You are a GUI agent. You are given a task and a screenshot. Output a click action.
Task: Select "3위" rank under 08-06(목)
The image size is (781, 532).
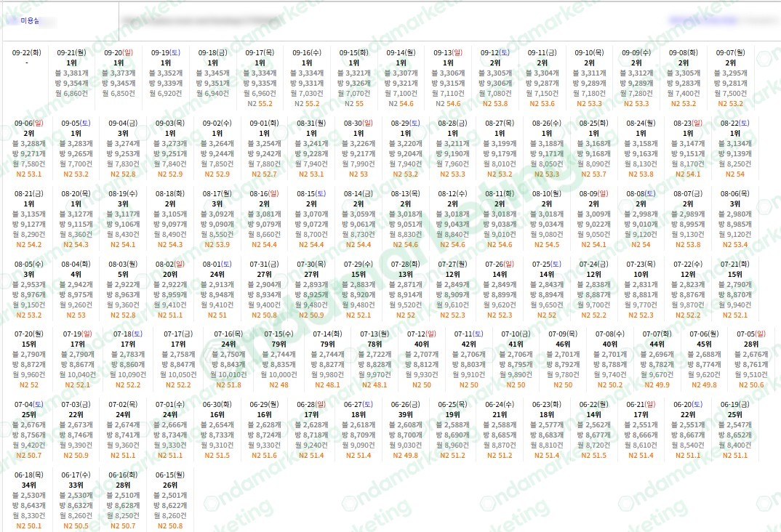(734, 204)
